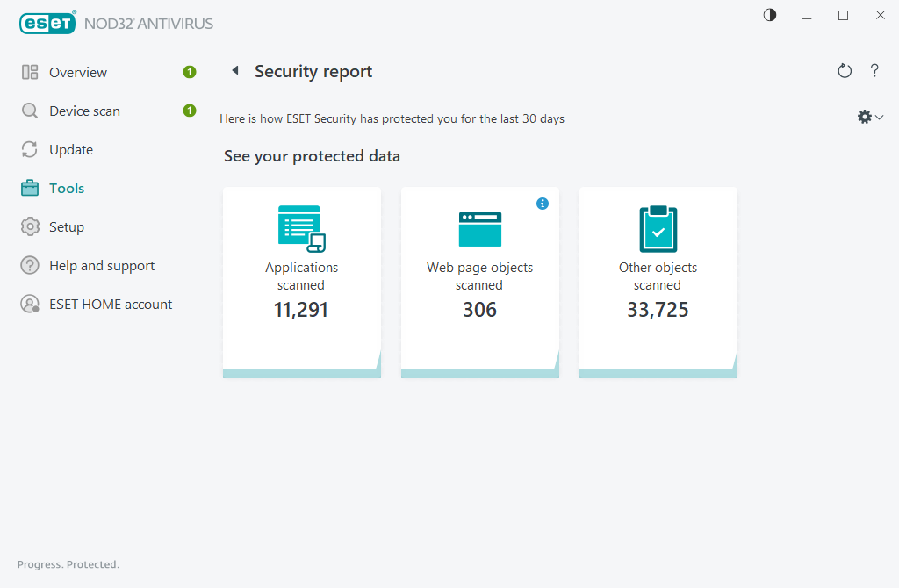Click the 306 count value
Viewport: 899px width, 588px height.
point(480,310)
